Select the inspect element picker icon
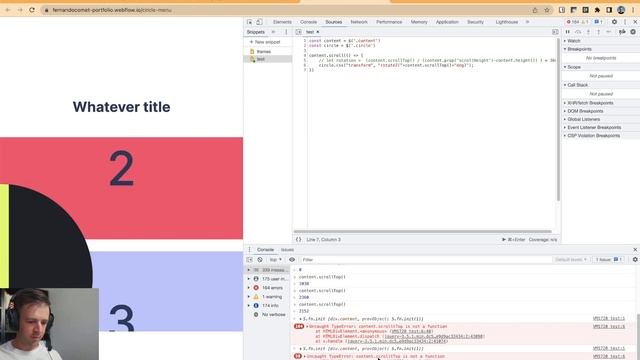 [249, 22]
